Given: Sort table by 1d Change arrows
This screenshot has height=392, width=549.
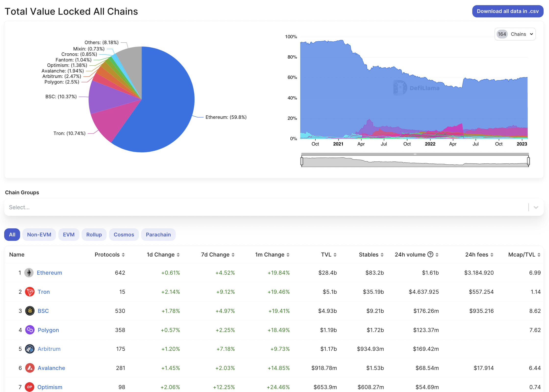Looking at the screenshot, I should (x=178, y=255).
